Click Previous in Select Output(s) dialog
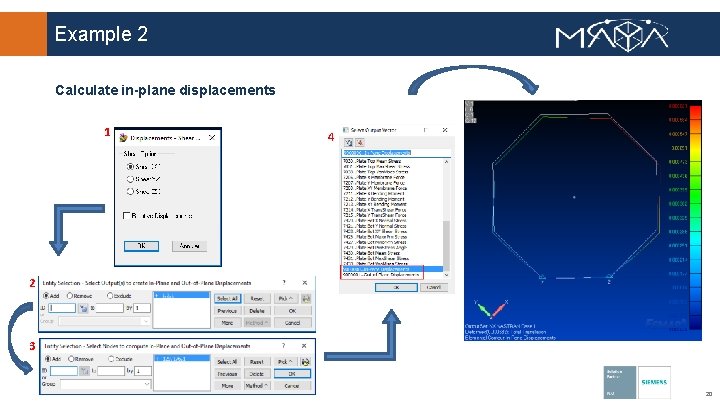This screenshot has width=720, height=405. (x=227, y=311)
